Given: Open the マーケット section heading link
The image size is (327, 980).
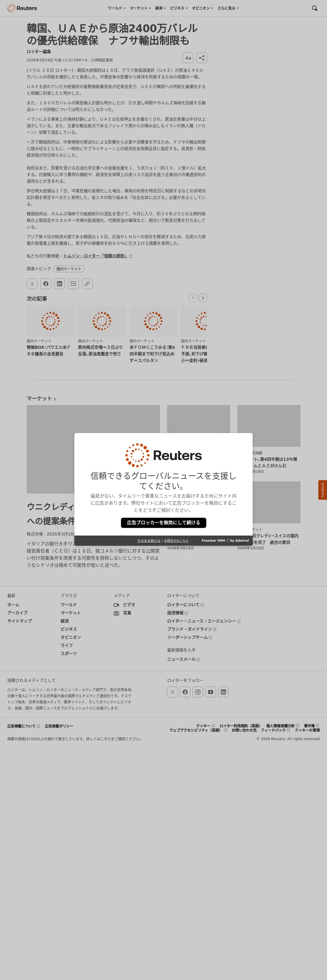Looking at the screenshot, I should click(x=41, y=398).
